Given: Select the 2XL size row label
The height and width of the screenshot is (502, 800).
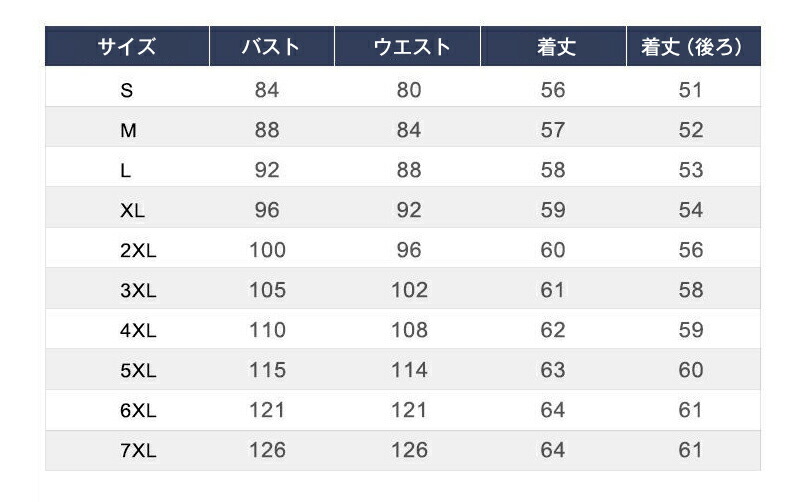Looking at the screenshot, I should tap(138, 250).
